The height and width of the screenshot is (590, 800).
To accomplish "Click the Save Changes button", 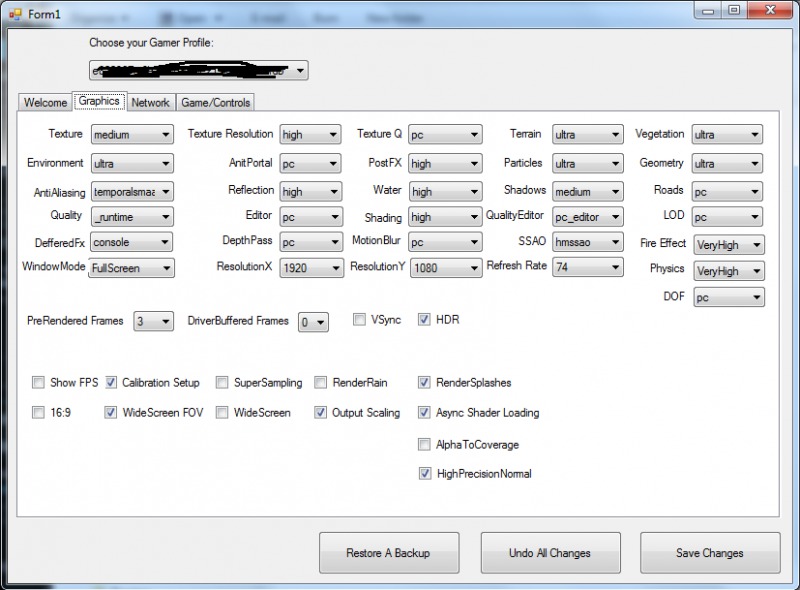I will pyautogui.click(x=710, y=552).
